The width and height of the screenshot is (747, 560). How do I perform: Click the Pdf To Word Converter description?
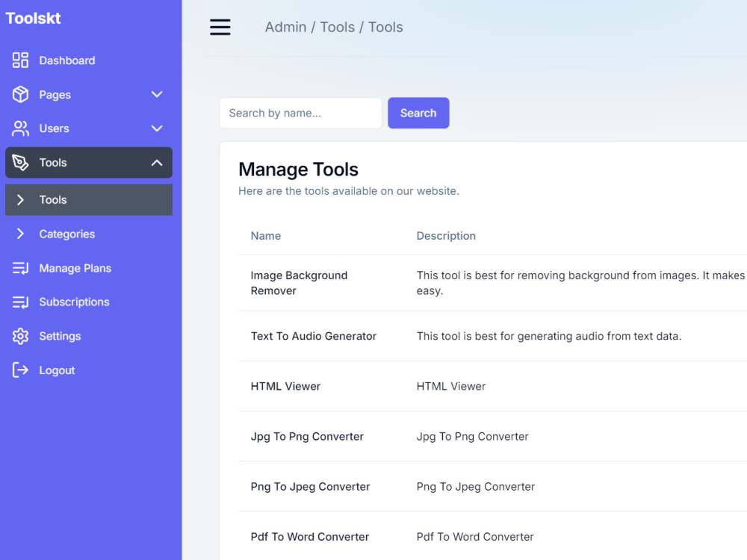point(475,537)
